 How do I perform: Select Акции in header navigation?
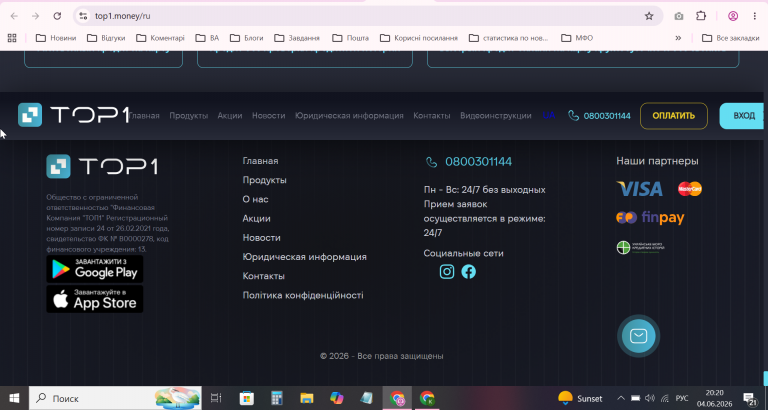tap(230, 116)
